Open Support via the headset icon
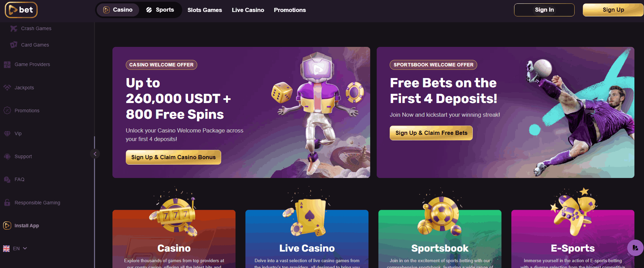This screenshot has width=644, height=268. 7,156
